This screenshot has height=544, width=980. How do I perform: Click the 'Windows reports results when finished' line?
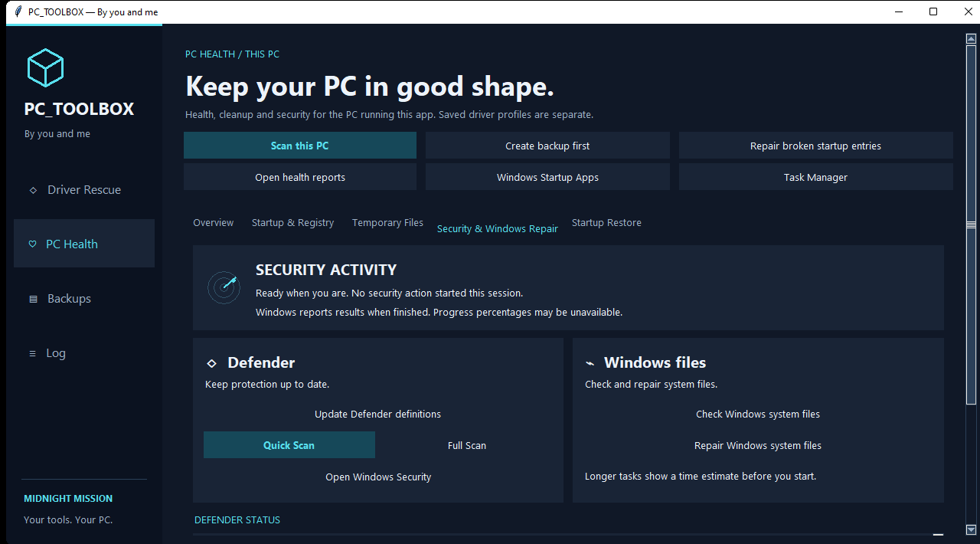439,312
